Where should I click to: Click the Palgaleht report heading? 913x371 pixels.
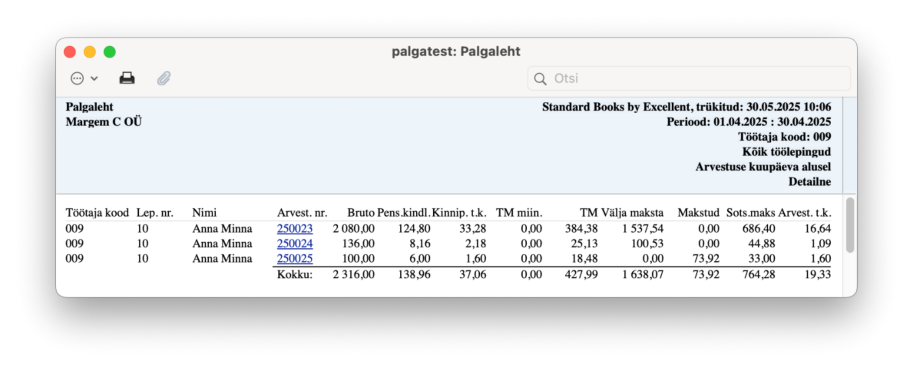89,107
